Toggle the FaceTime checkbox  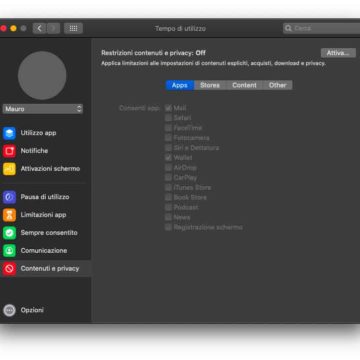click(168, 128)
